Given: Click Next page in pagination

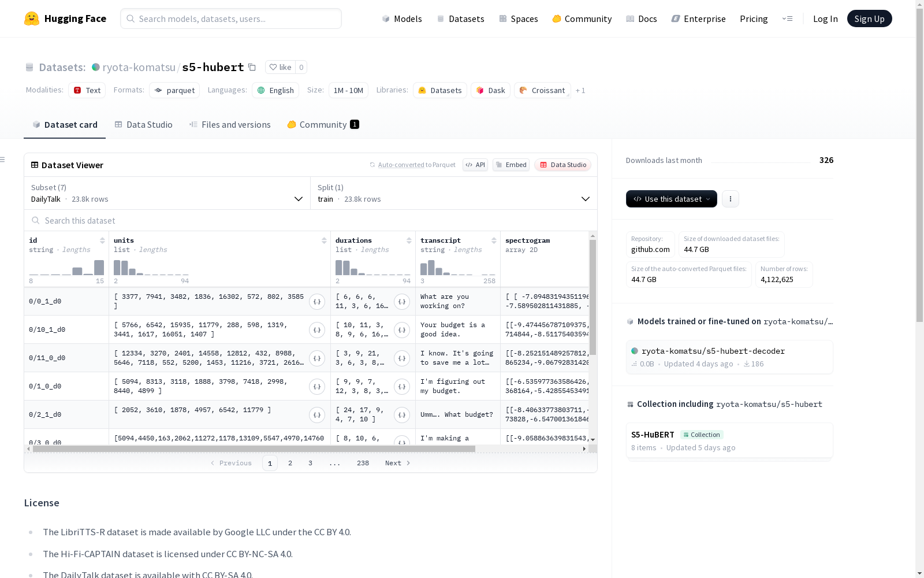Looking at the screenshot, I should pos(398,463).
